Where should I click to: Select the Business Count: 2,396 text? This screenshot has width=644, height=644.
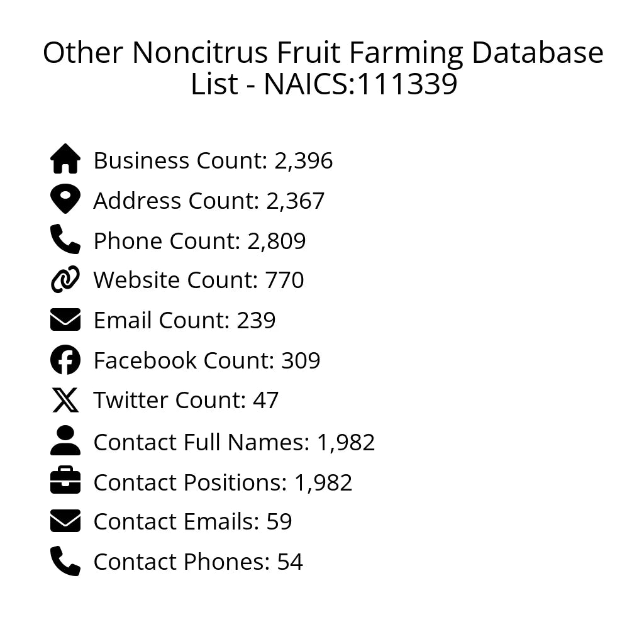(x=213, y=161)
